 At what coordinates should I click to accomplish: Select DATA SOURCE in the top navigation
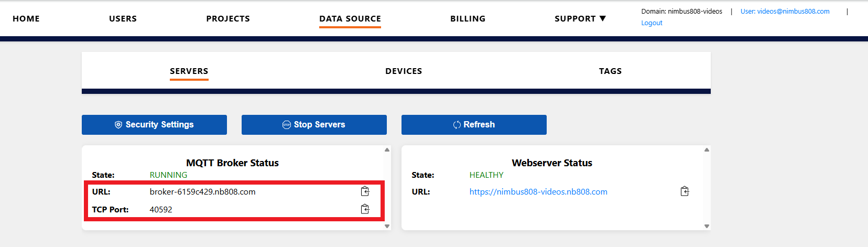tap(350, 19)
